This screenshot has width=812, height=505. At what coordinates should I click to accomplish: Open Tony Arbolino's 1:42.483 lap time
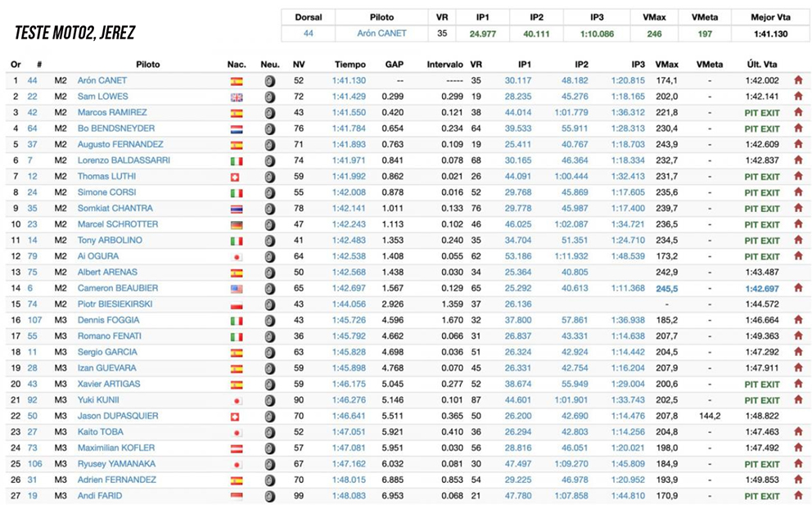click(x=349, y=241)
